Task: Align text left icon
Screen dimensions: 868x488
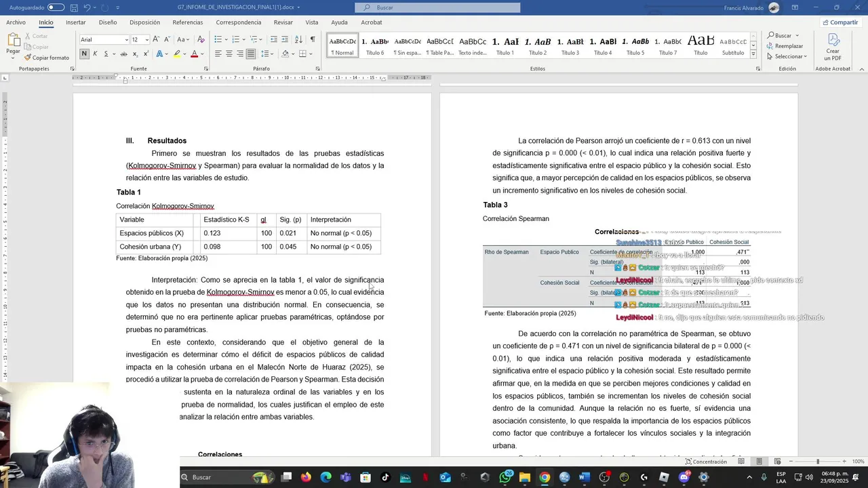Action: tap(218, 54)
